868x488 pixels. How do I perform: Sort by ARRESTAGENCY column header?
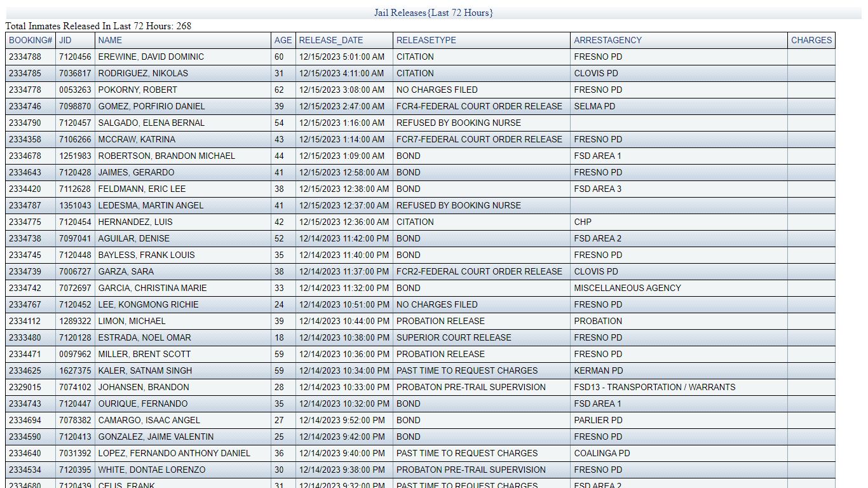point(608,40)
